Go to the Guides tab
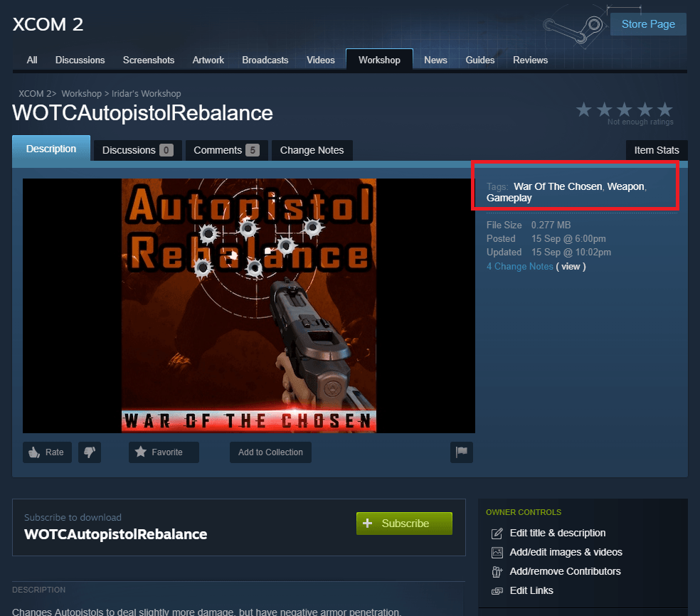Viewport: 700px width, 616px height. (480, 60)
